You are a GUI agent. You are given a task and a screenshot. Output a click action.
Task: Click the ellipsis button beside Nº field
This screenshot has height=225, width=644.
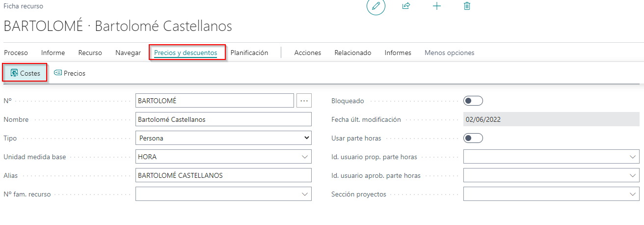point(304,101)
